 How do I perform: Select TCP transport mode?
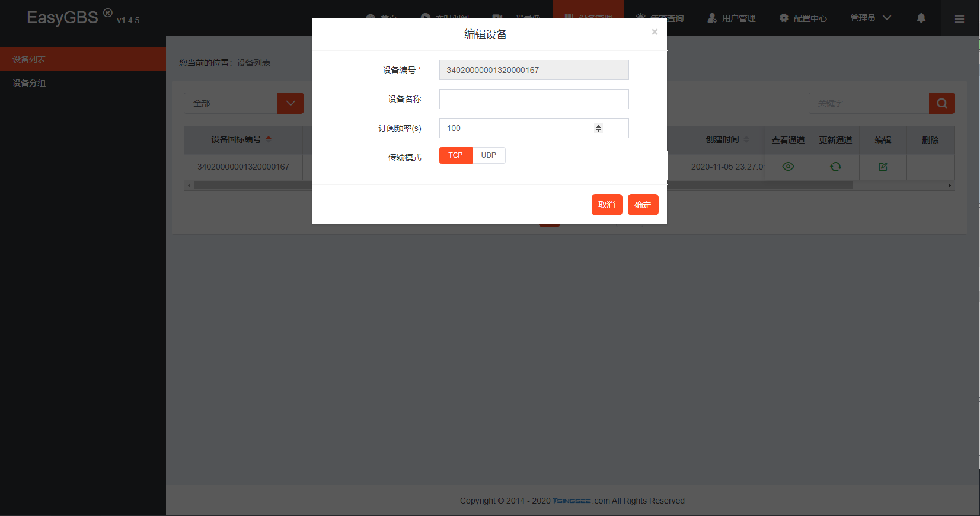(455, 155)
